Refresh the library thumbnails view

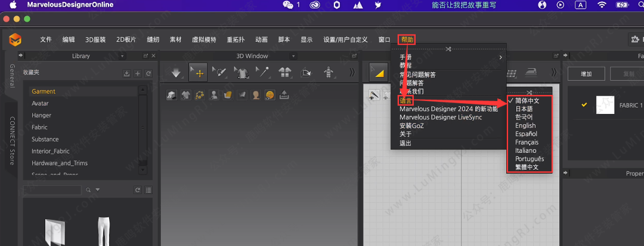138,190
